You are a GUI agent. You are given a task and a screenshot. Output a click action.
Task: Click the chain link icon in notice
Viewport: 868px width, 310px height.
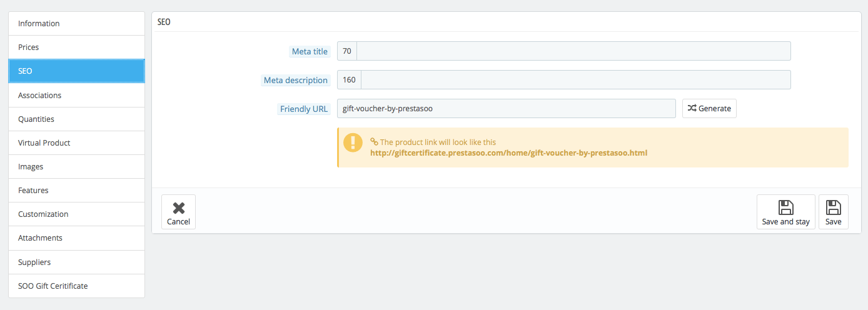pyautogui.click(x=374, y=142)
